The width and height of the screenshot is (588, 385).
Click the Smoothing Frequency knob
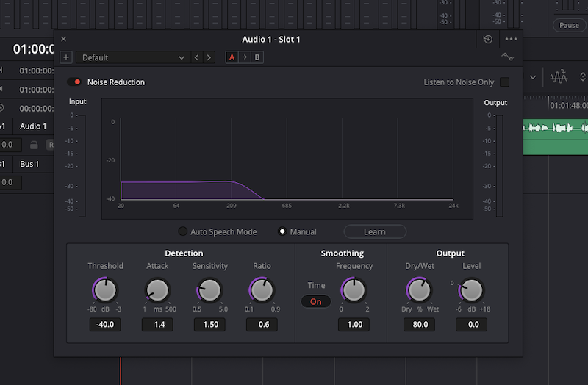[354, 290]
